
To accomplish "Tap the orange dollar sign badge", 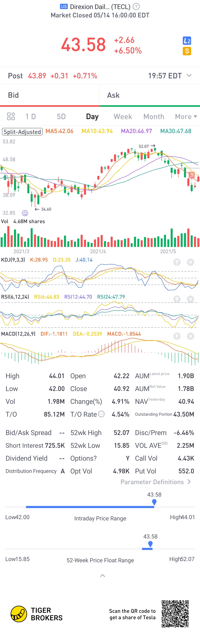I will pyautogui.click(x=187, y=51).
